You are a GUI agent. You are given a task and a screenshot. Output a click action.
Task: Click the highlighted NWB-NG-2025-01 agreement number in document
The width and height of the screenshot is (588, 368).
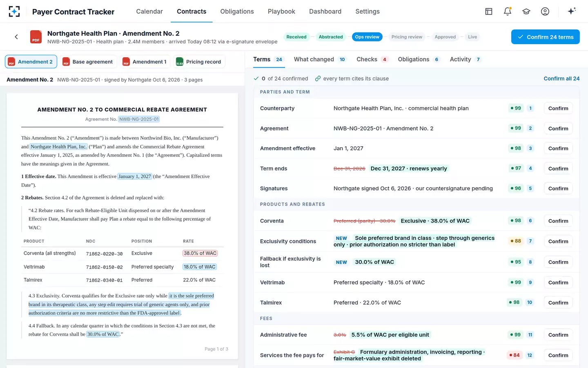(x=139, y=119)
